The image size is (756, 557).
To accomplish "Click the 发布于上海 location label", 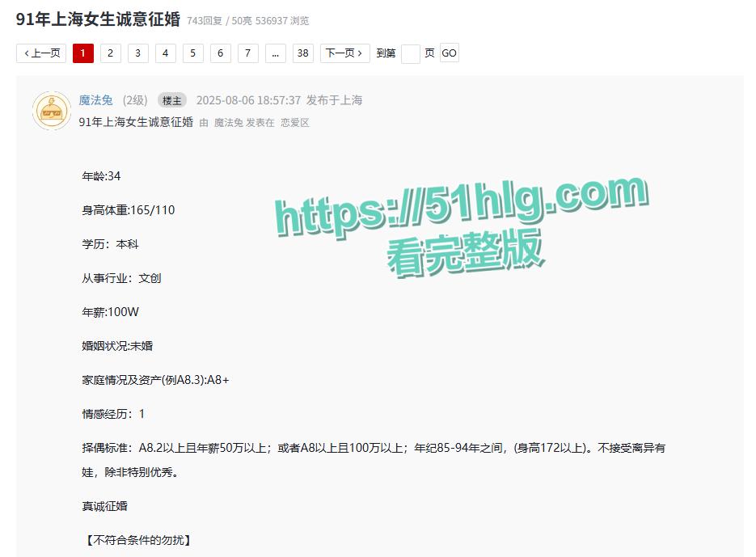I will tap(336, 100).
